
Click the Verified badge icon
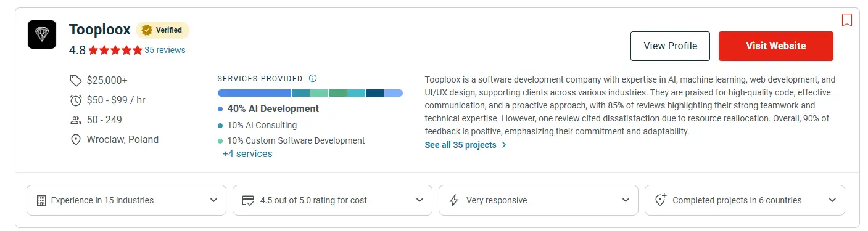(147, 30)
